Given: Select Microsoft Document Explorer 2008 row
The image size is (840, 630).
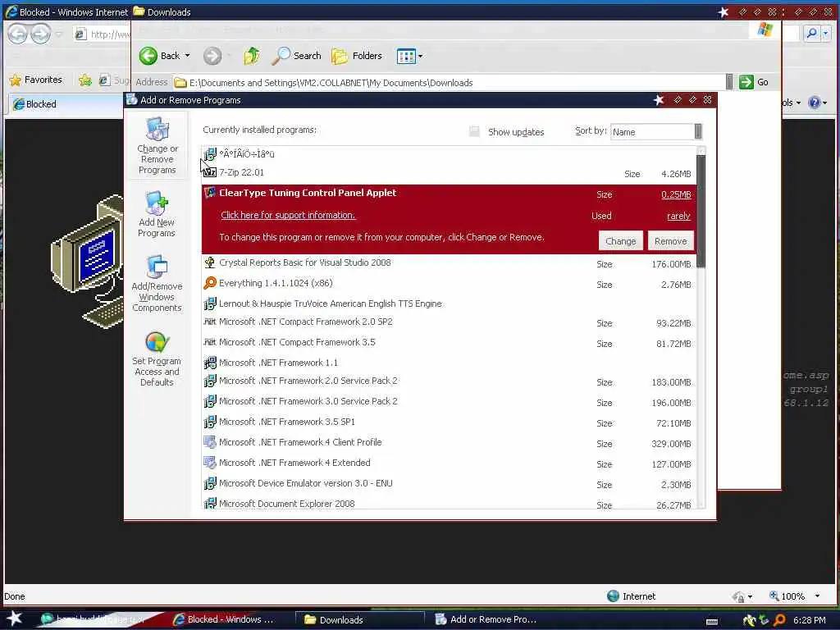Looking at the screenshot, I should pos(449,503).
